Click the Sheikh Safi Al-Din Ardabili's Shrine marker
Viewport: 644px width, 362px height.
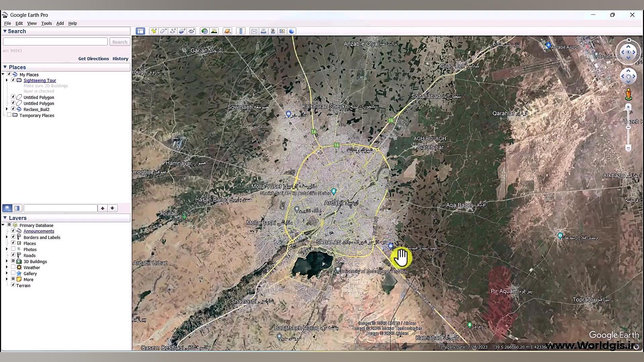334,191
